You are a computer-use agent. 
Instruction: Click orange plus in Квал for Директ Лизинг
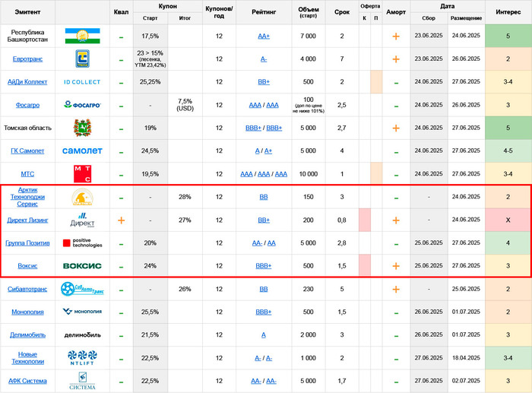click(x=121, y=220)
